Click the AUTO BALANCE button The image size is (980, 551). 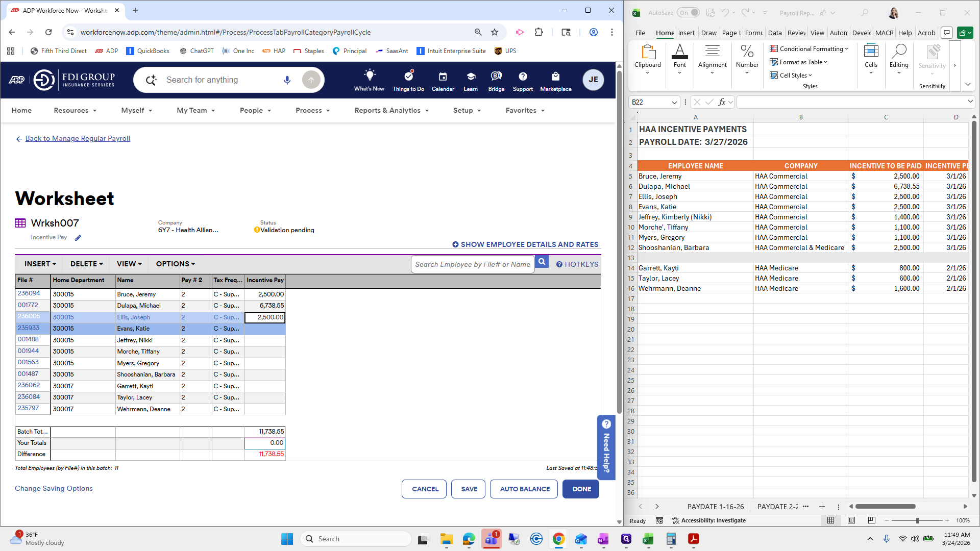click(524, 489)
